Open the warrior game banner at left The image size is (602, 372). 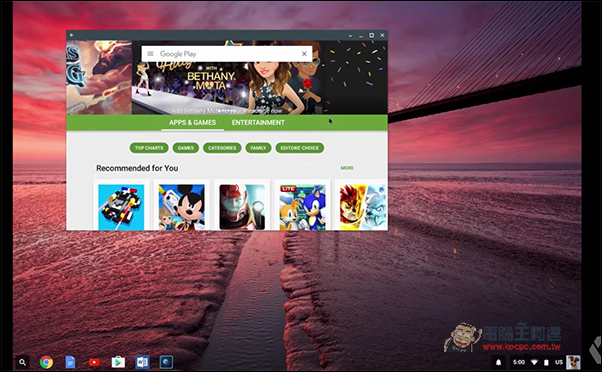tap(99, 78)
